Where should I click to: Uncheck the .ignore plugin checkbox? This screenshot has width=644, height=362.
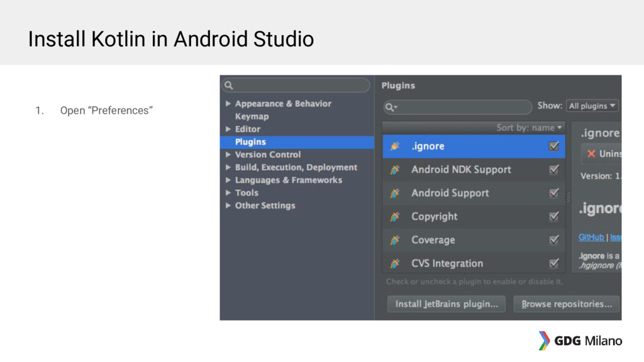click(x=553, y=146)
